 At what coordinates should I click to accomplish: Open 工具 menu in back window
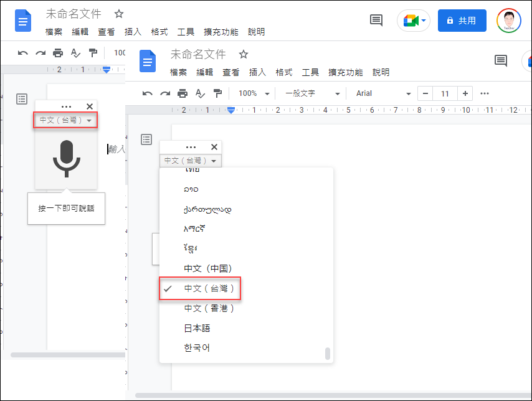click(186, 32)
